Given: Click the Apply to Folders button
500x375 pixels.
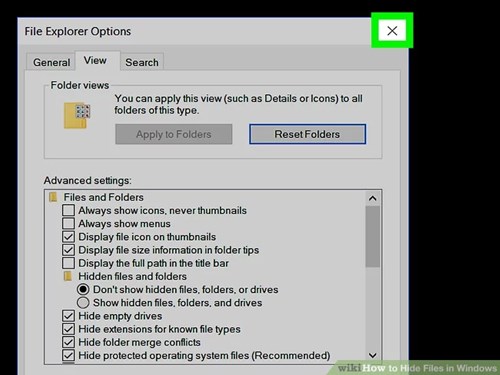Looking at the screenshot, I should click(174, 134).
